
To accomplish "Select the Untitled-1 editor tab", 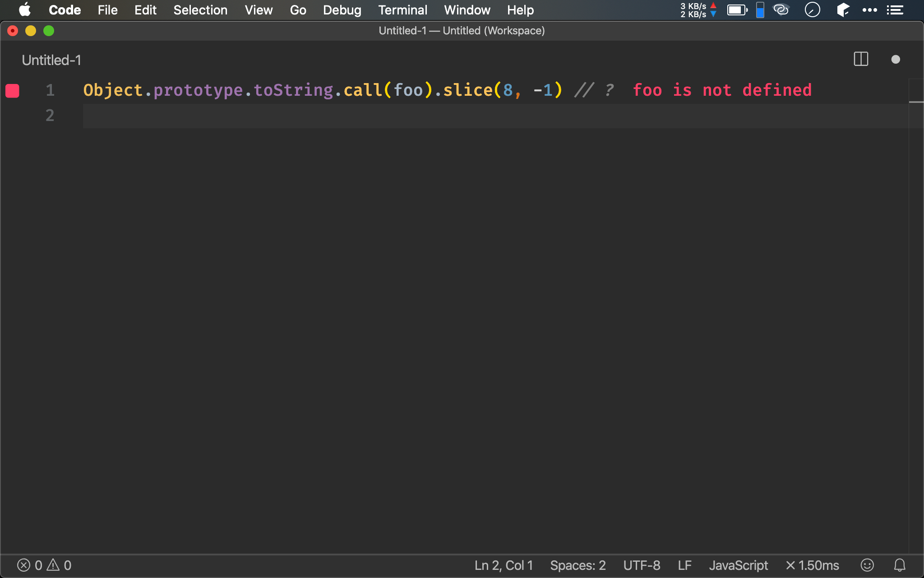I will [x=51, y=60].
